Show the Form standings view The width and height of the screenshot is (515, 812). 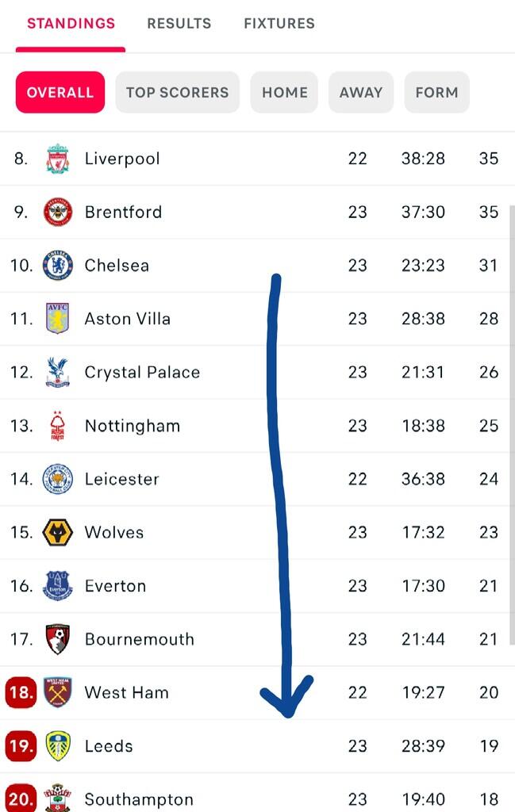click(436, 92)
